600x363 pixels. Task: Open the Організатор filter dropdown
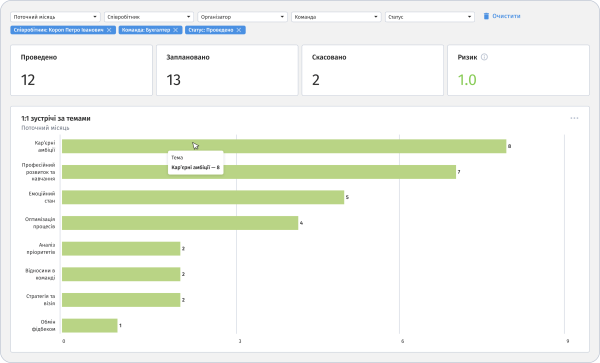[242, 17]
